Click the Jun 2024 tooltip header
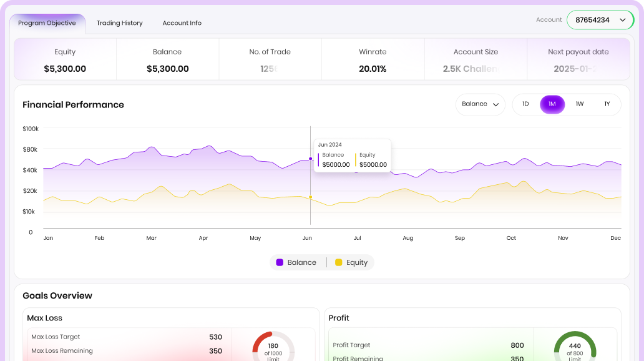This screenshot has width=644, height=361. point(330,145)
